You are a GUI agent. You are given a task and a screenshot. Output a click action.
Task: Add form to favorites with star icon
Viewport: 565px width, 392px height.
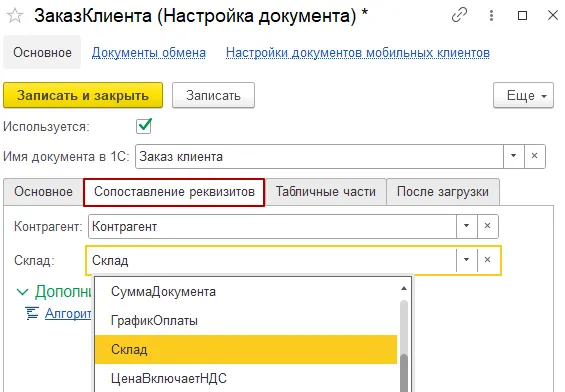click(15, 16)
